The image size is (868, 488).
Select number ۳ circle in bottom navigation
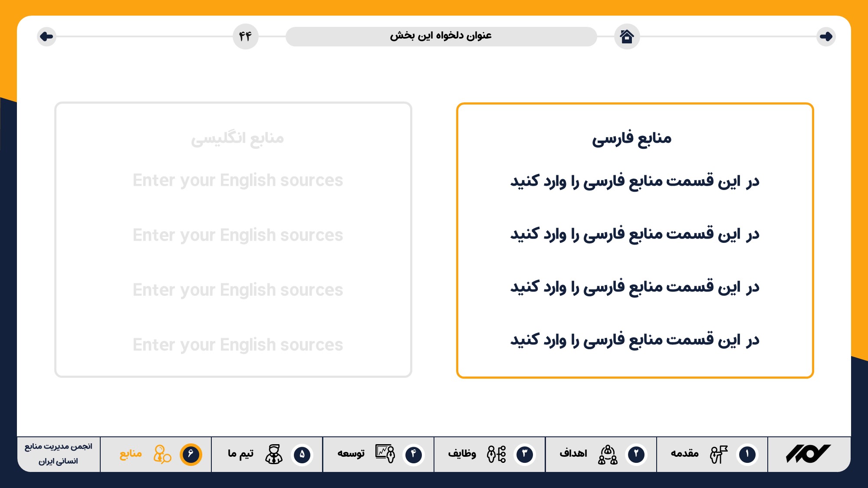click(x=525, y=454)
